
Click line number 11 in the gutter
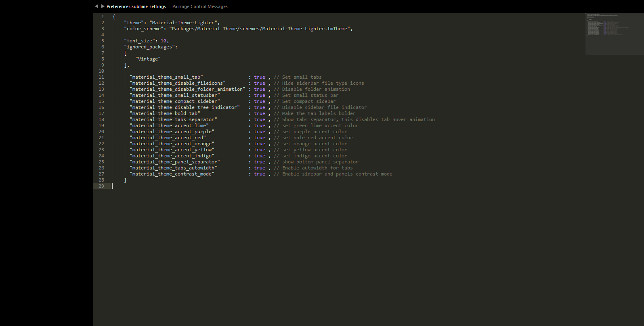[x=101, y=77]
